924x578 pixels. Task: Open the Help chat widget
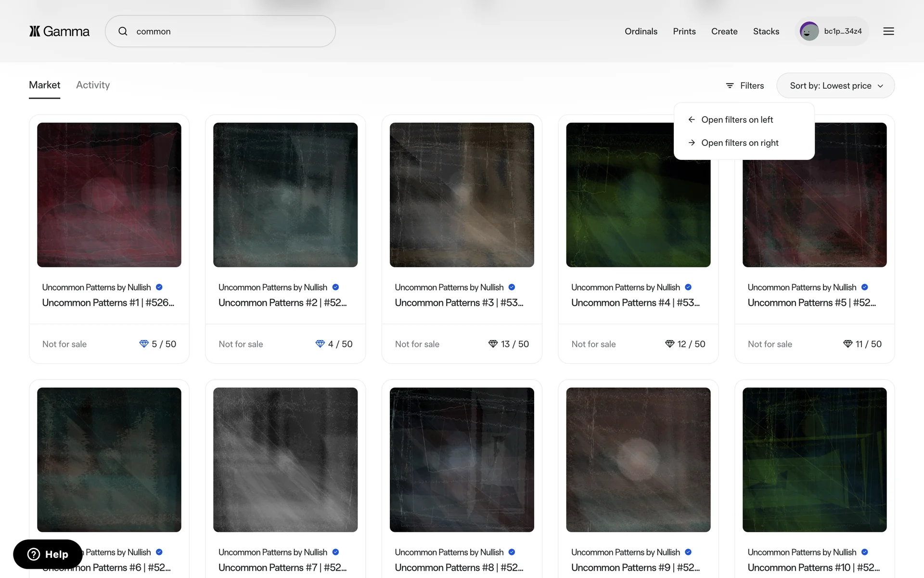48,554
